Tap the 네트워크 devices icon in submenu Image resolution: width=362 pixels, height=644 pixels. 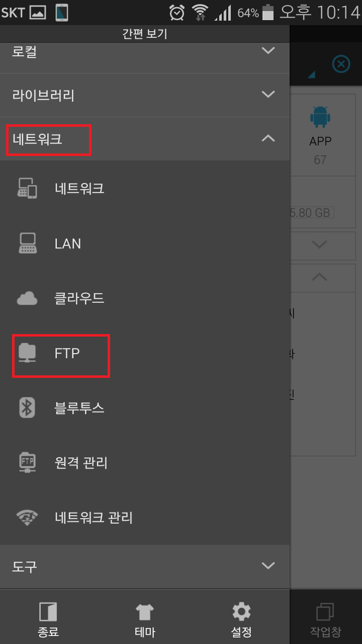(27, 189)
